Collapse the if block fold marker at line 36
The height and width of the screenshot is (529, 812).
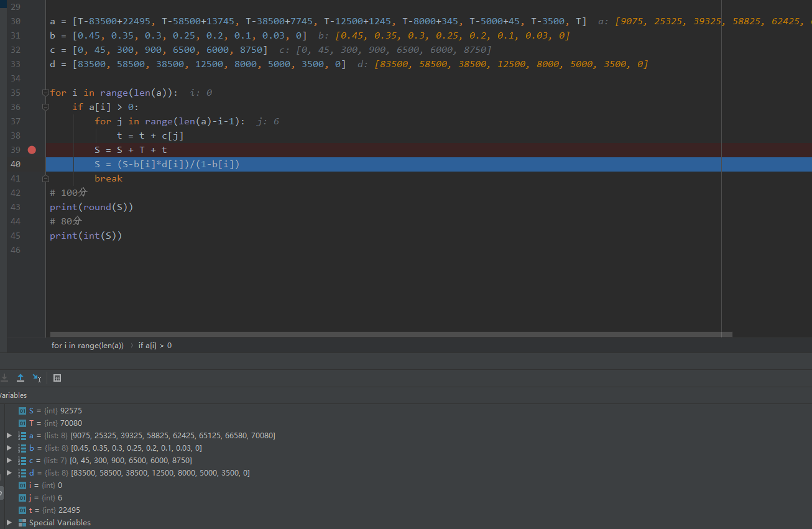(45, 107)
